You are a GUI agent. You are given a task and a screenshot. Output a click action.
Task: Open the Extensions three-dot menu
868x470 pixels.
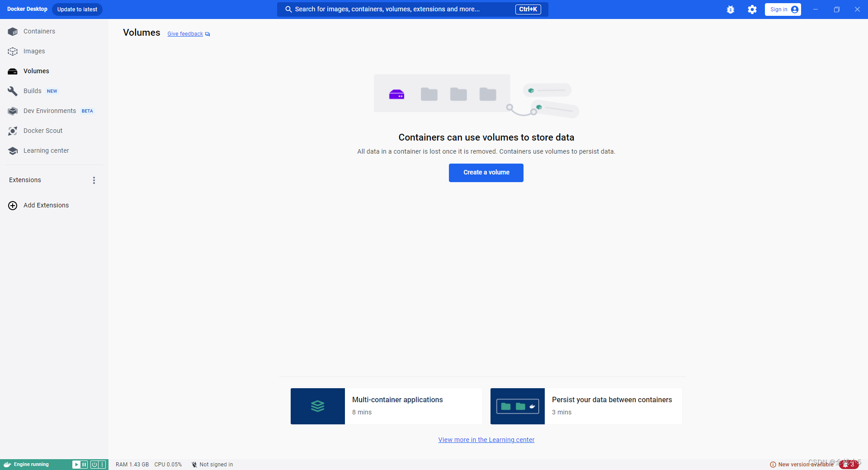94,180
